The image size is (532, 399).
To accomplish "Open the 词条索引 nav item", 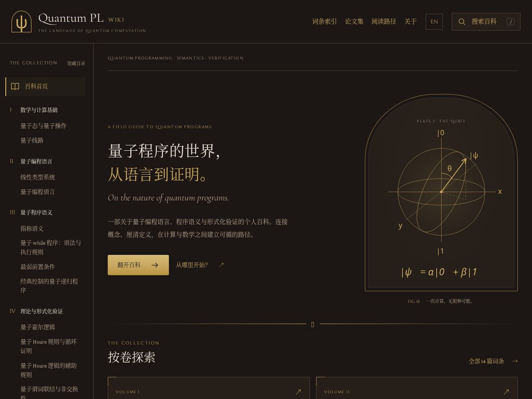I will pos(325,21).
